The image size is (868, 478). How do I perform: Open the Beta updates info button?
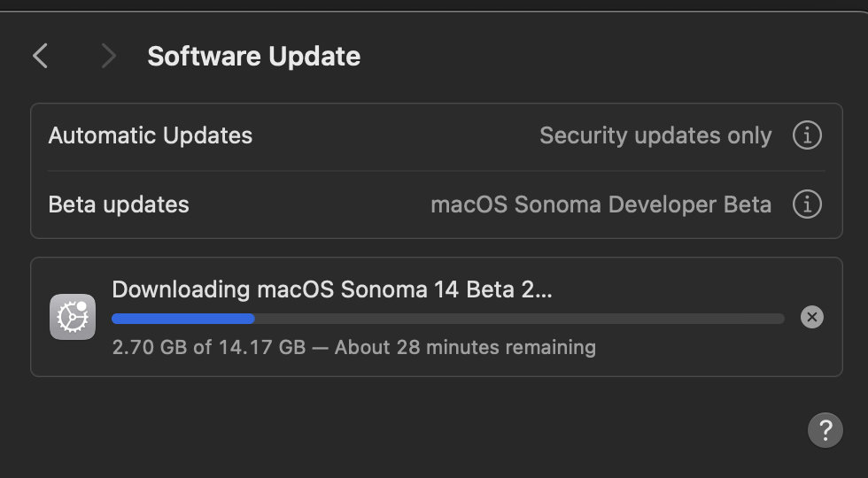click(x=806, y=204)
